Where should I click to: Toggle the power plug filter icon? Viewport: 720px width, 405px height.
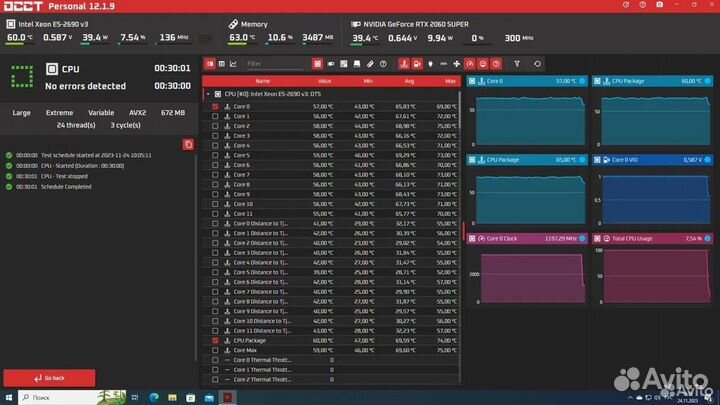430,64
